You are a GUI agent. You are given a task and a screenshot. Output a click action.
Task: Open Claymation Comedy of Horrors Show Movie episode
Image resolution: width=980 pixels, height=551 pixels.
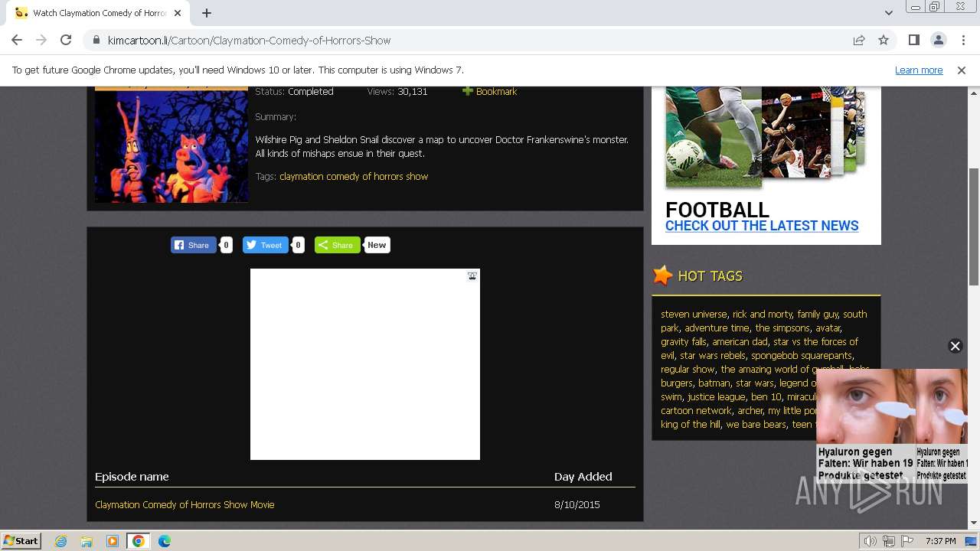pyautogui.click(x=185, y=504)
